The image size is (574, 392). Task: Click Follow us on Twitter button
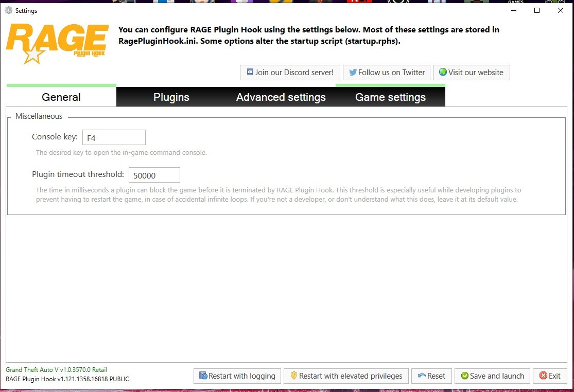(387, 73)
